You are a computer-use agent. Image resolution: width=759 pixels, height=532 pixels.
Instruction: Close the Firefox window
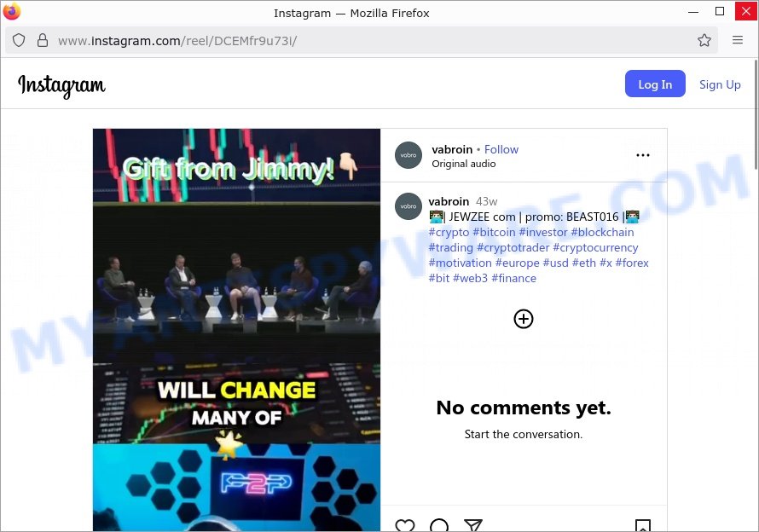[x=746, y=11]
